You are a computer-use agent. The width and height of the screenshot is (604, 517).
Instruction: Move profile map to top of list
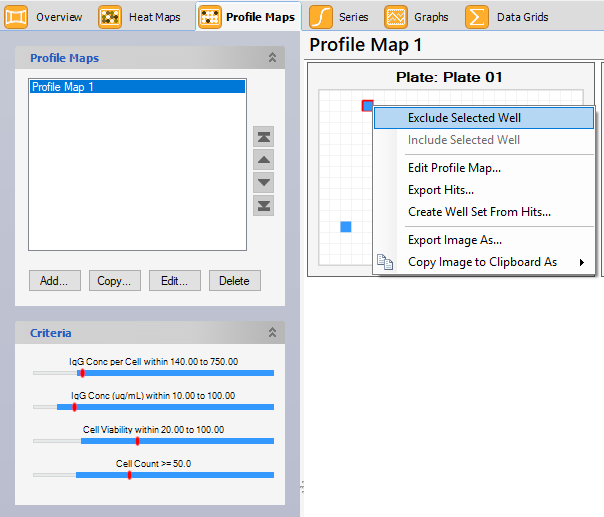click(x=263, y=137)
